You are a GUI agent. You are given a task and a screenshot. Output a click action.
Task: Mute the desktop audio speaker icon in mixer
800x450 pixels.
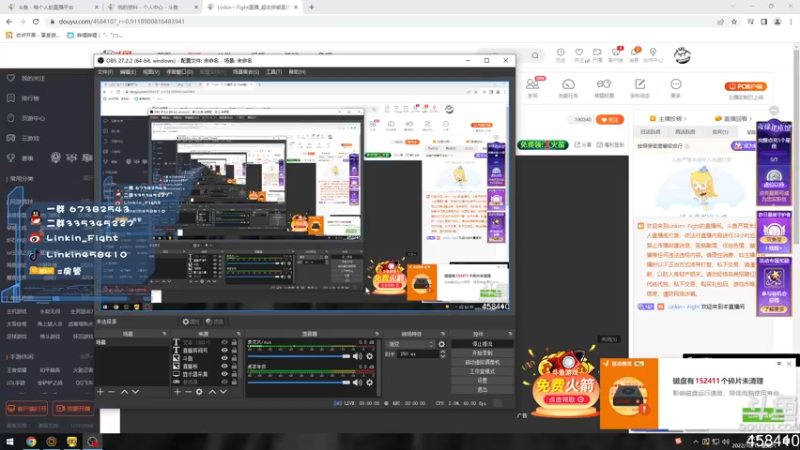[x=357, y=382]
